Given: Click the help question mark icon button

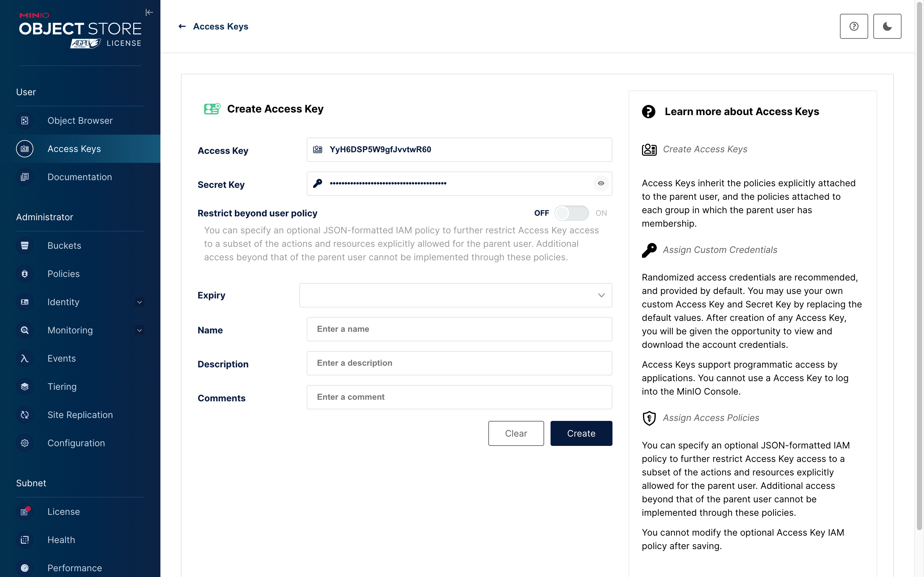Looking at the screenshot, I should 854,26.
